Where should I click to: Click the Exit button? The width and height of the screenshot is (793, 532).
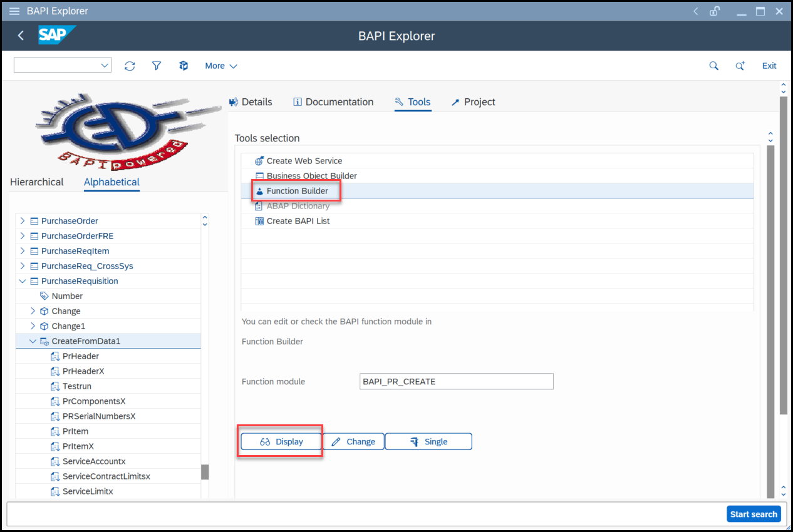click(x=769, y=66)
